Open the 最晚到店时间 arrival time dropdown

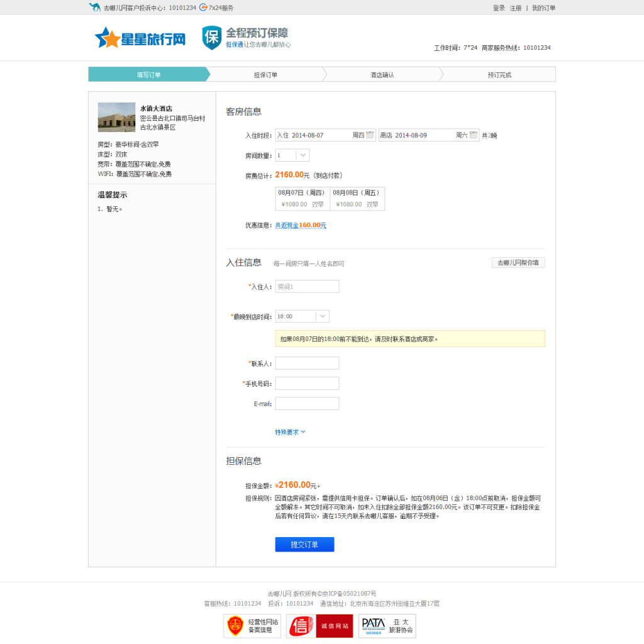(302, 316)
